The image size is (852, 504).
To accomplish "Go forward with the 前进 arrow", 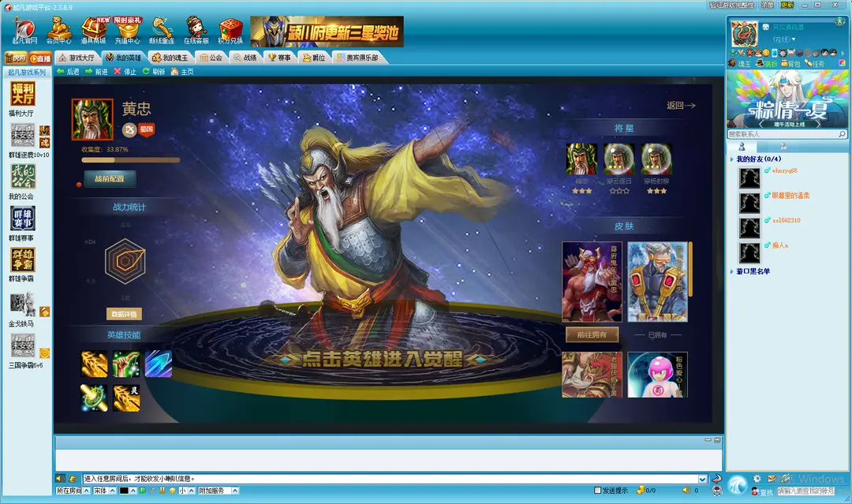I will [x=97, y=72].
